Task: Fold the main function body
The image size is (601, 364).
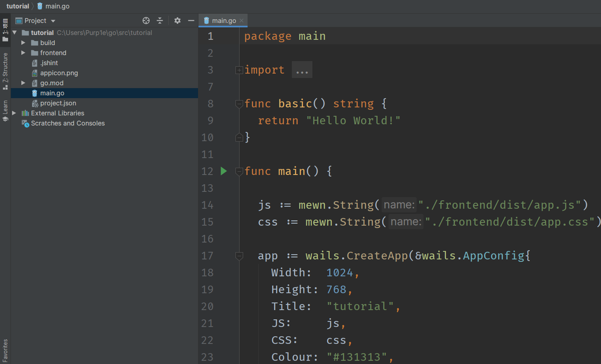Action: pos(239,171)
